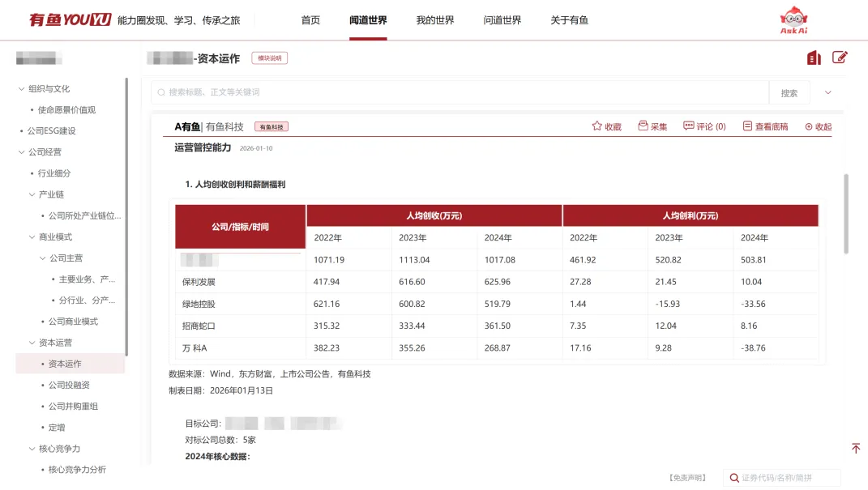The image size is (868, 490).
Task: Click the 有鱼科技 red tag
Action: pos(272,126)
